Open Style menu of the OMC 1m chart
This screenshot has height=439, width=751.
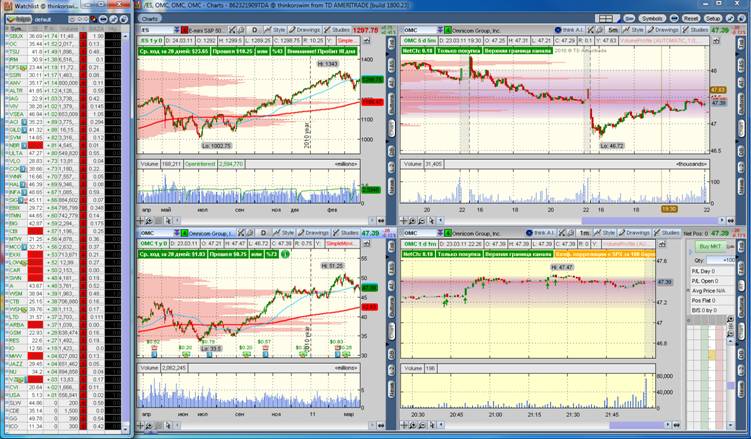point(605,233)
